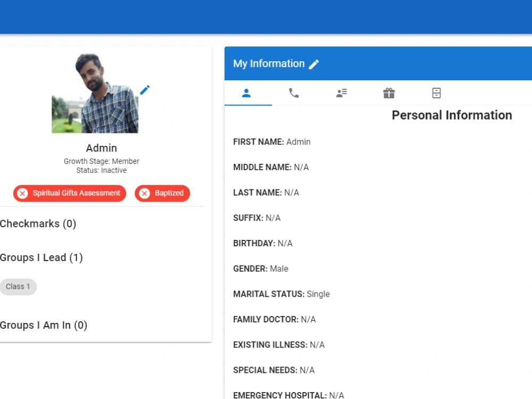Click the Admin name link

coord(101,148)
